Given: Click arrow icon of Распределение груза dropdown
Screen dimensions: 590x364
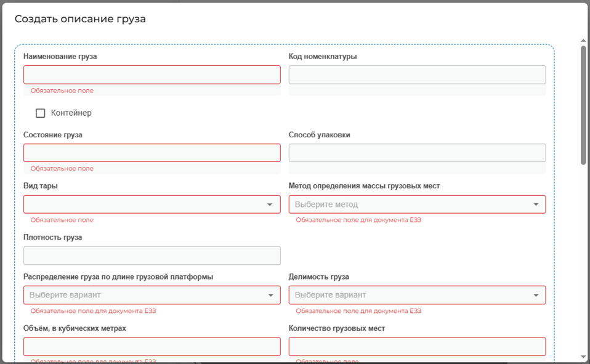Looking at the screenshot, I should coord(270,295).
